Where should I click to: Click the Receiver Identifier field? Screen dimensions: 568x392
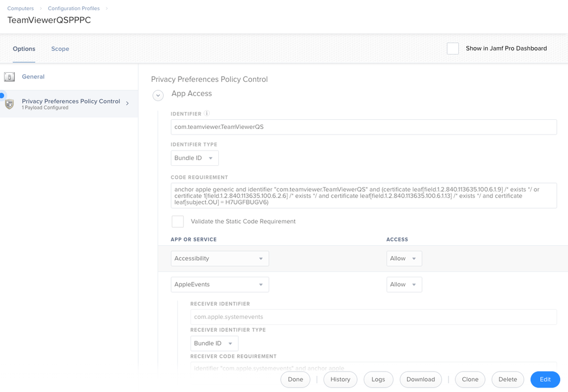[374, 317]
